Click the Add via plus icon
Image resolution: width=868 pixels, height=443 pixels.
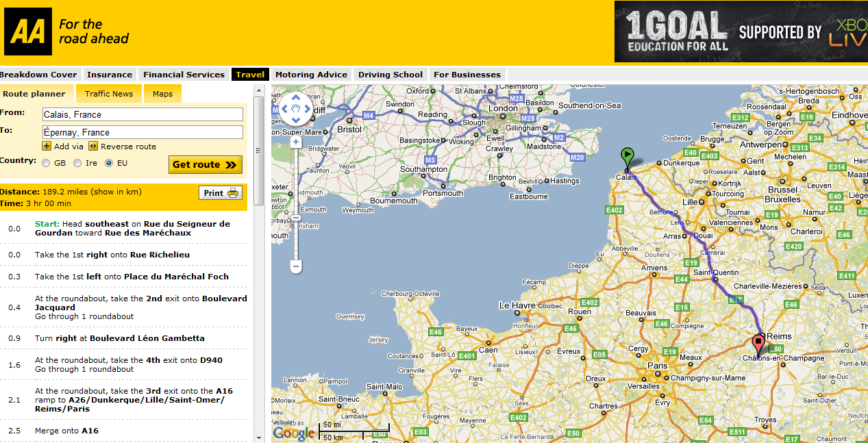46,147
